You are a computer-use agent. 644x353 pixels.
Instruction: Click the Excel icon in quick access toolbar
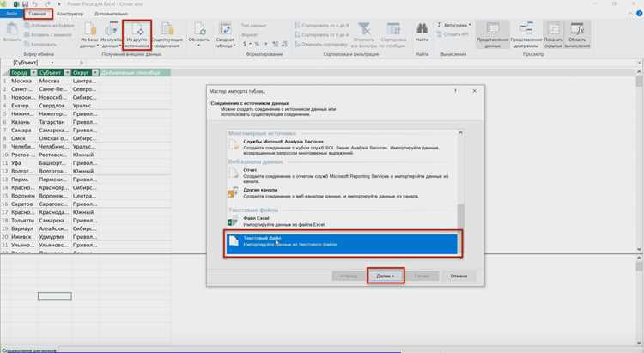click(x=16, y=4)
